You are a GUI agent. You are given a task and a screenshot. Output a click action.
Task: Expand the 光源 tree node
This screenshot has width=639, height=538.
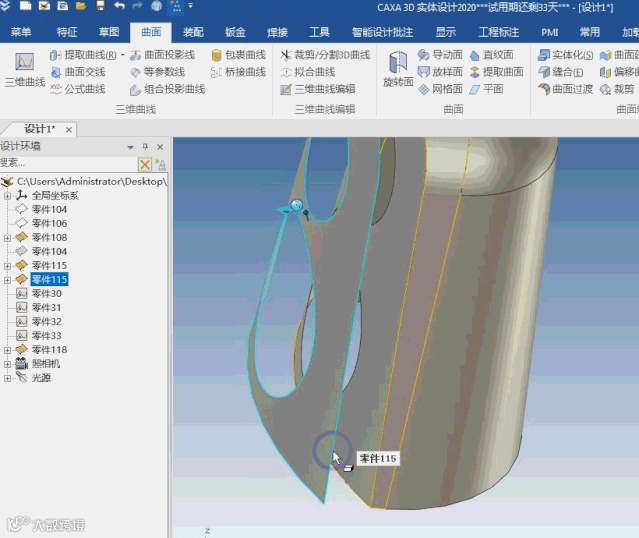7,378
